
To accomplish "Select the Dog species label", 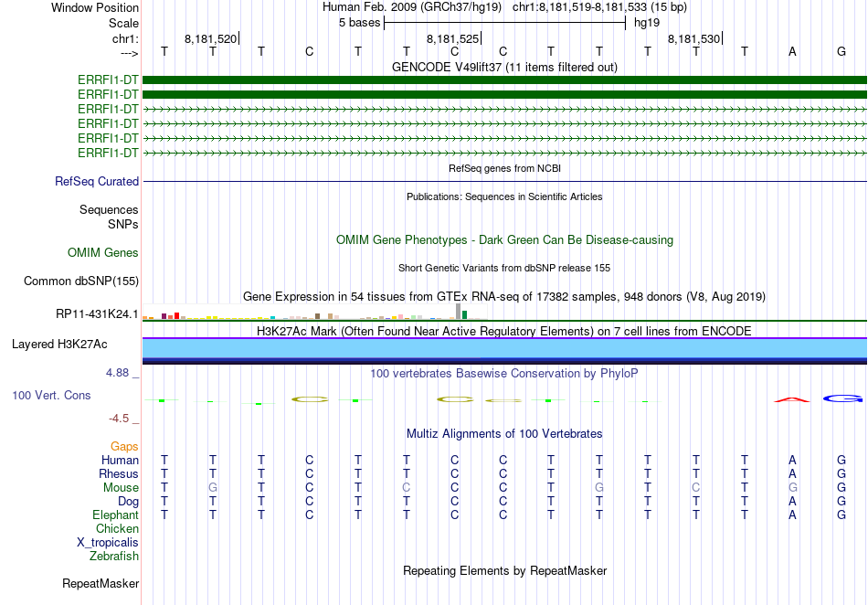I will point(128,501).
